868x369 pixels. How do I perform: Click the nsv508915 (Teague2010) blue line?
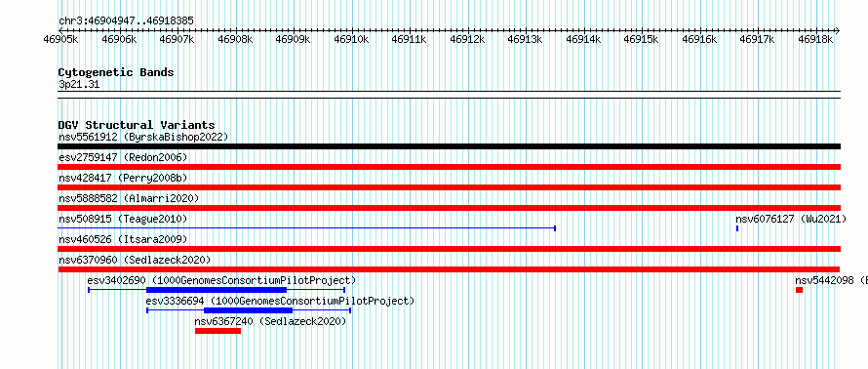coord(306,228)
